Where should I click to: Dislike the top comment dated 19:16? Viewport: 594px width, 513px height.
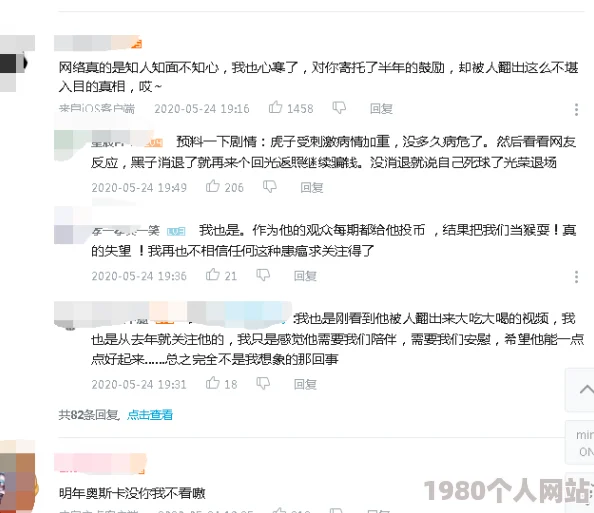pos(339,108)
